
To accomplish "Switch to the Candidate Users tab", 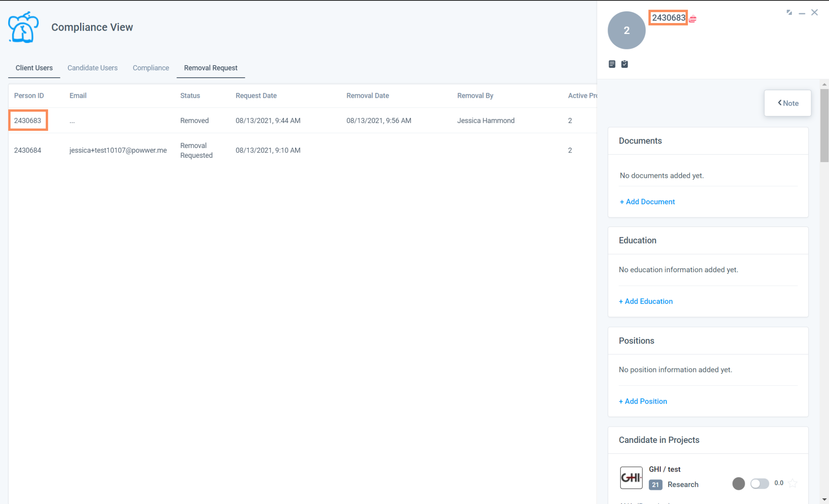I will tap(92, 68).
